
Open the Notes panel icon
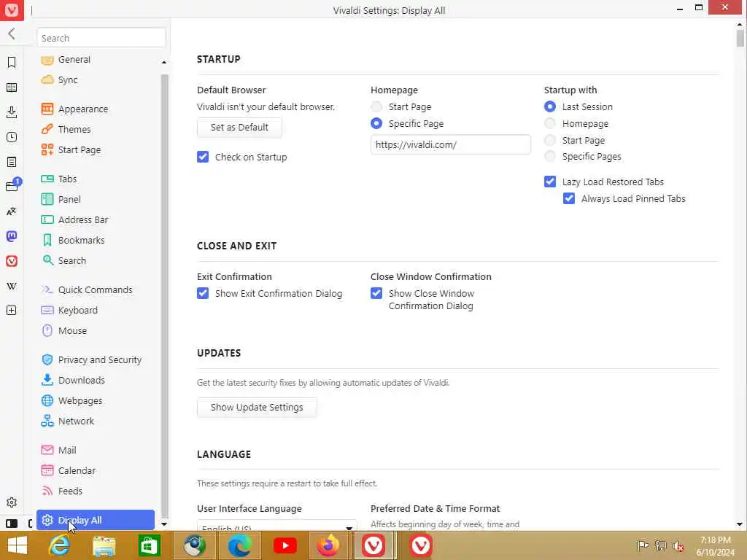click(12, 162)
